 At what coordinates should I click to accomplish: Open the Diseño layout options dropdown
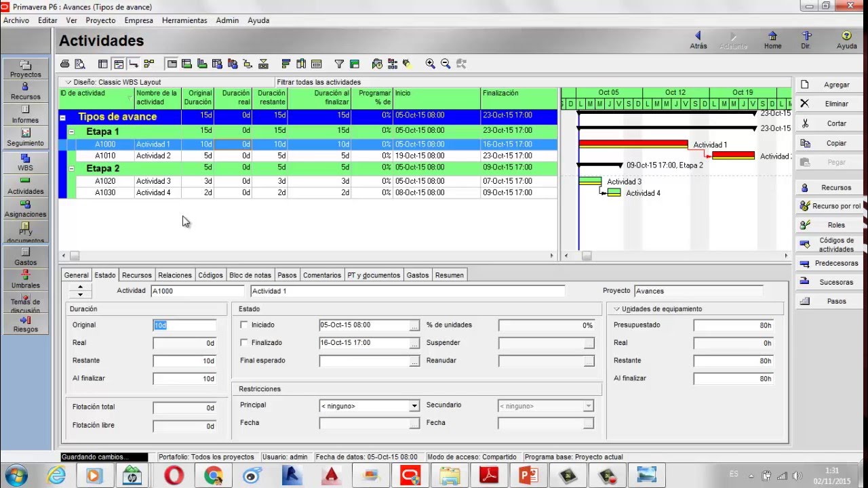pos(68,82)
